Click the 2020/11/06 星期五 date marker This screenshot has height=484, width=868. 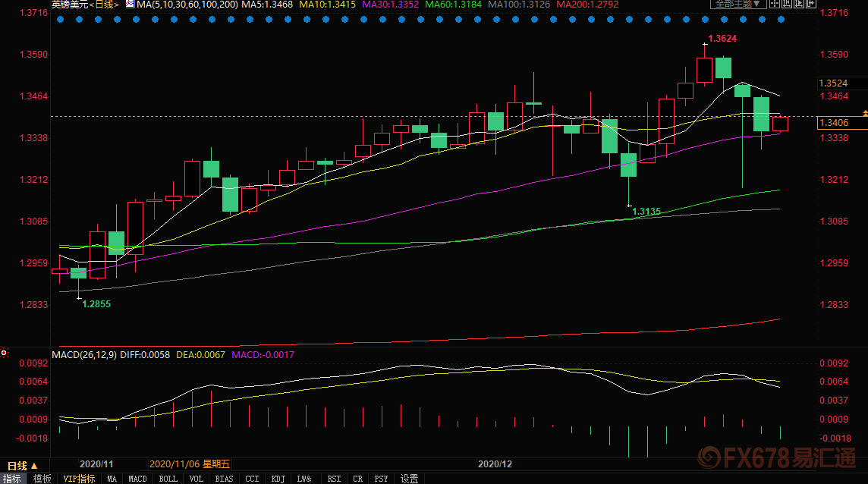(190, 464)
